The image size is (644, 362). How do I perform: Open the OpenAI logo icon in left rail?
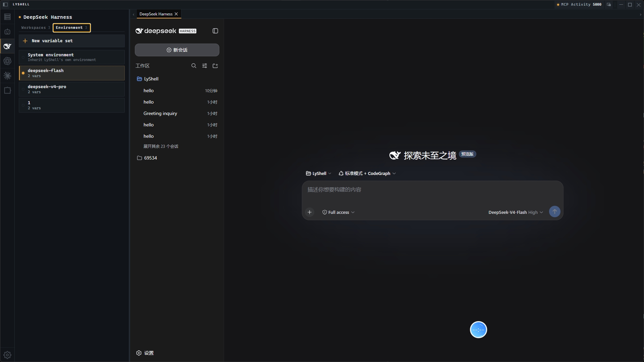pos(7,61)
